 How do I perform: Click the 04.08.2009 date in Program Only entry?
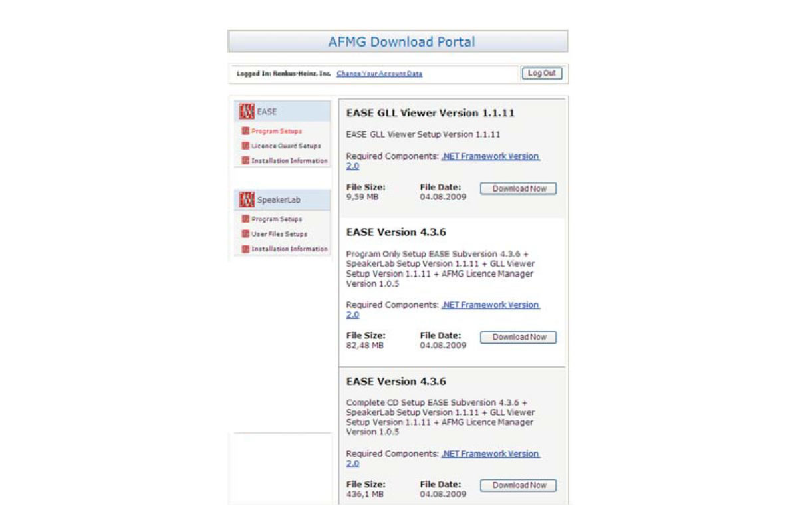(x=443, y=346)
